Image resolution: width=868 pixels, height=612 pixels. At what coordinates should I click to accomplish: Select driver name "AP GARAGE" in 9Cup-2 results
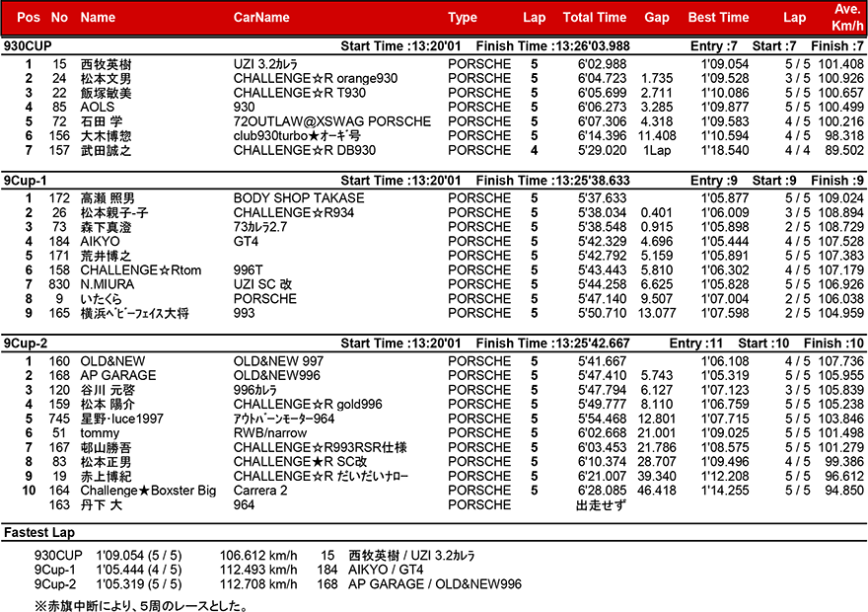click(118, 375)
